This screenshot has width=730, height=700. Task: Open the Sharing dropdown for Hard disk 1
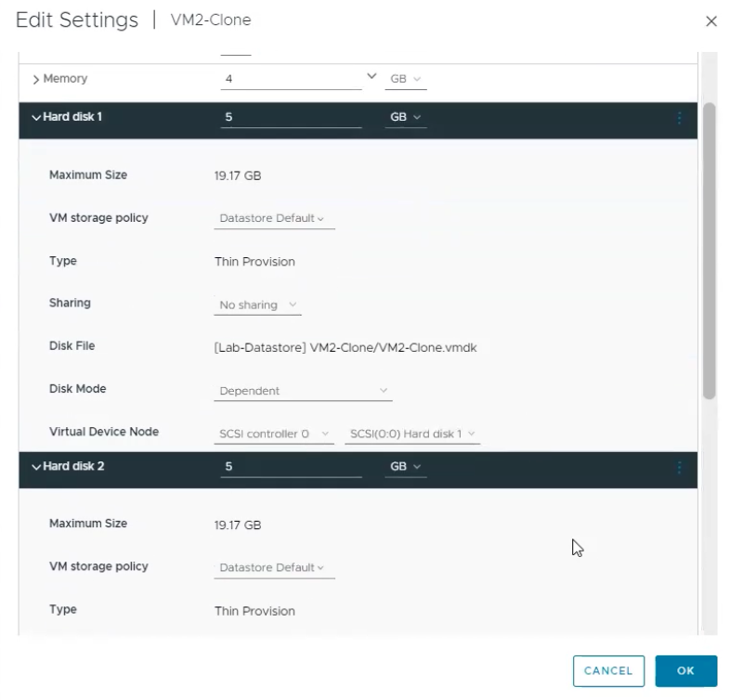click(257, 305)
